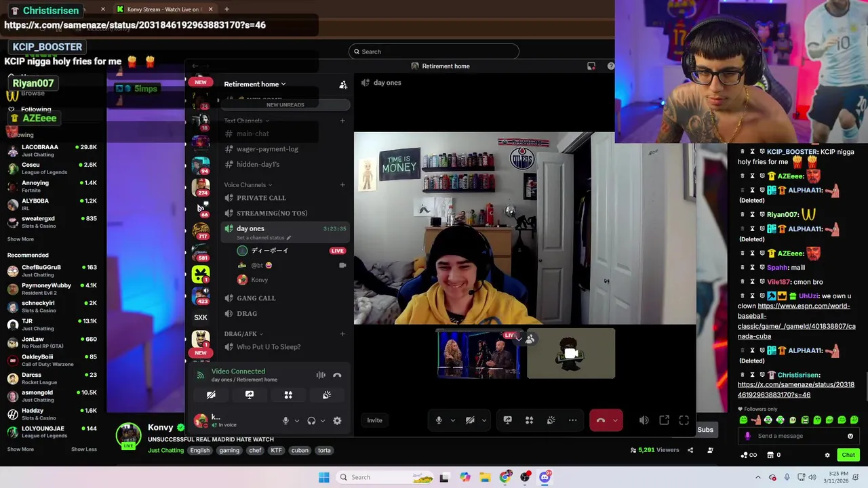Open emote picker in Twitch chat input

(850, 436)
